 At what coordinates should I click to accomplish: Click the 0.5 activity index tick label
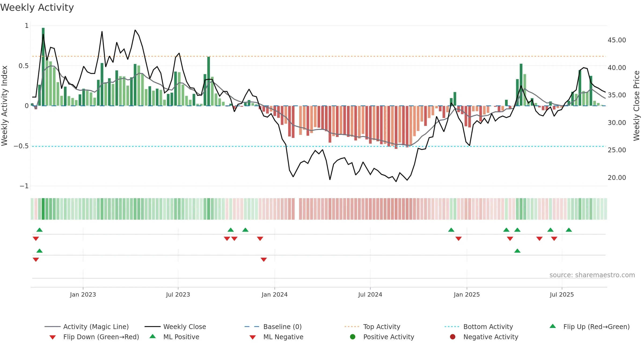click(x=23, y=66)
